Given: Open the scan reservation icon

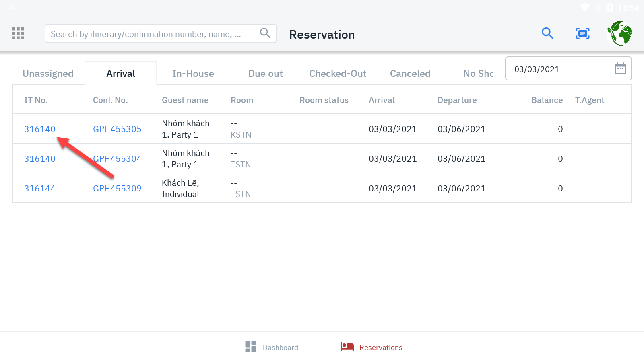Looking at the screenshot, I should 582,33.
